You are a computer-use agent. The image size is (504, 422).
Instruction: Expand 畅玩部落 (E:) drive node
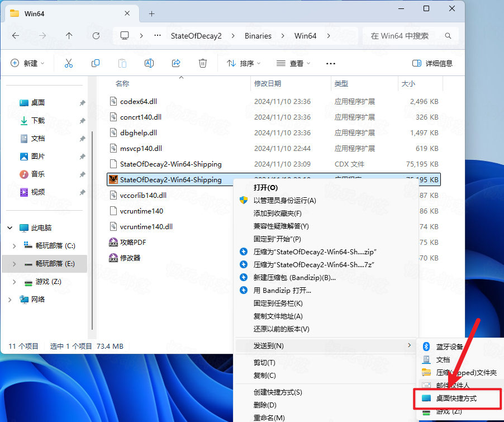[14, 264]
